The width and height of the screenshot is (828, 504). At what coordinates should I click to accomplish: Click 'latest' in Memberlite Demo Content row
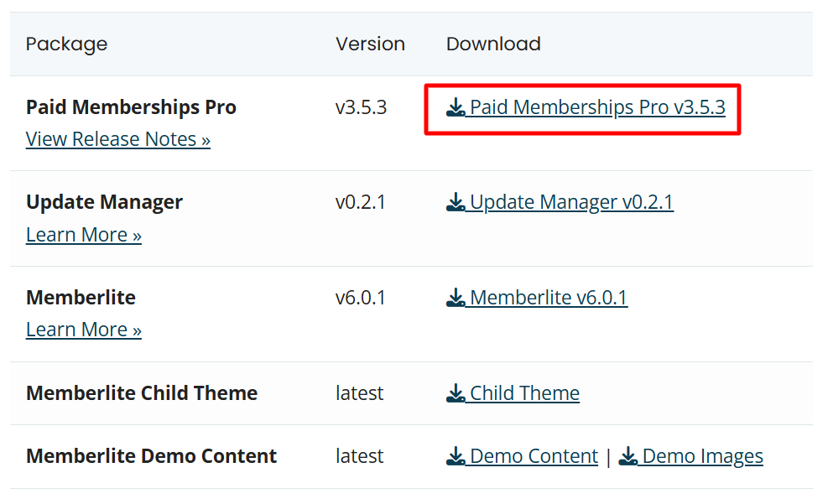[x=360, y=456]
